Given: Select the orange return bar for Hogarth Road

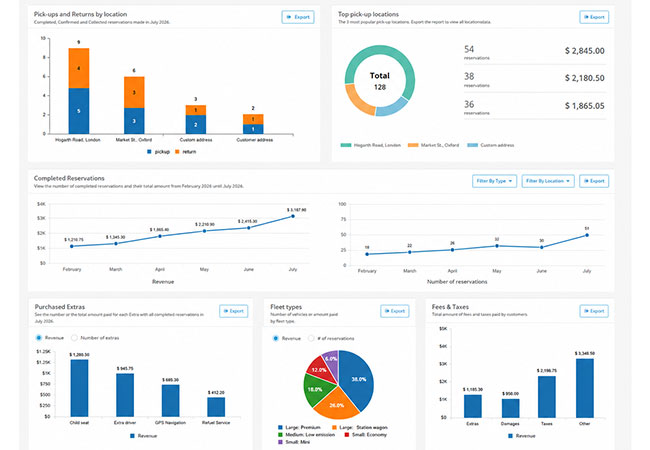Looking at the screenshot, I should coord(79,68).
